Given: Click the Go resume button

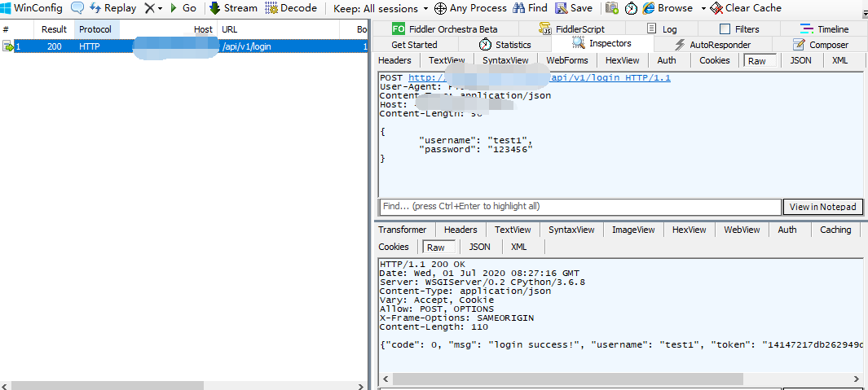Looking at the screenshot, I should (x=183, y=8).
